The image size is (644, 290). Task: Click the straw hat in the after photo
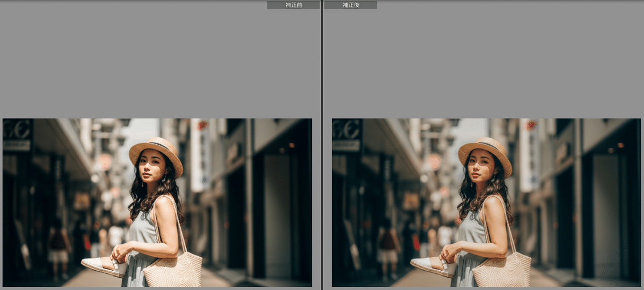485,151
